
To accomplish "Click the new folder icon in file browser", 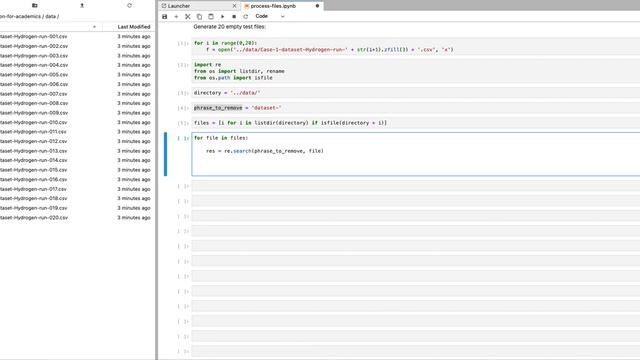I will point(35,5).
